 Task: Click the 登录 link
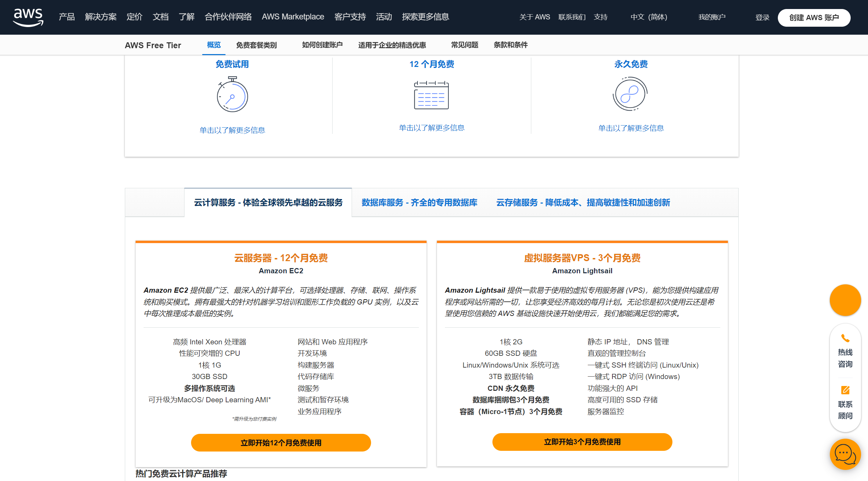click(x=762, y=17)
